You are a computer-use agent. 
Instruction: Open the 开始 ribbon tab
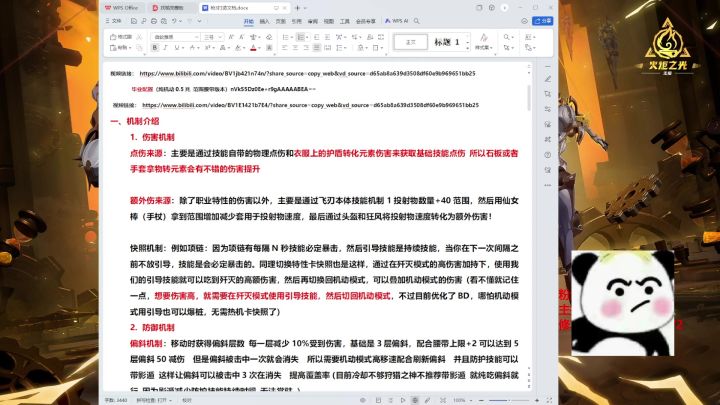tap(249, 21)
